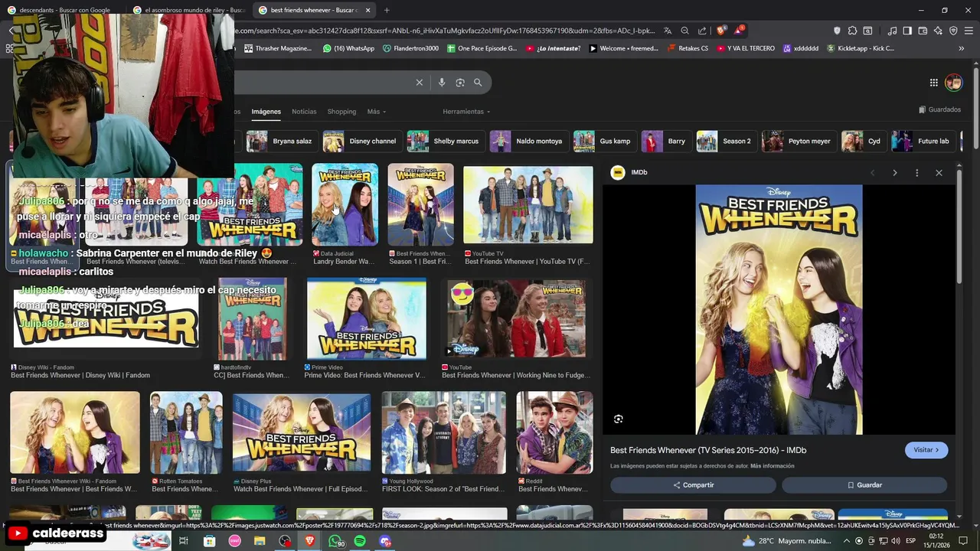Open the browser extensions puzzle icon
Screen dimensions: 980x551
pyautogui.click(x=852, y=31)
